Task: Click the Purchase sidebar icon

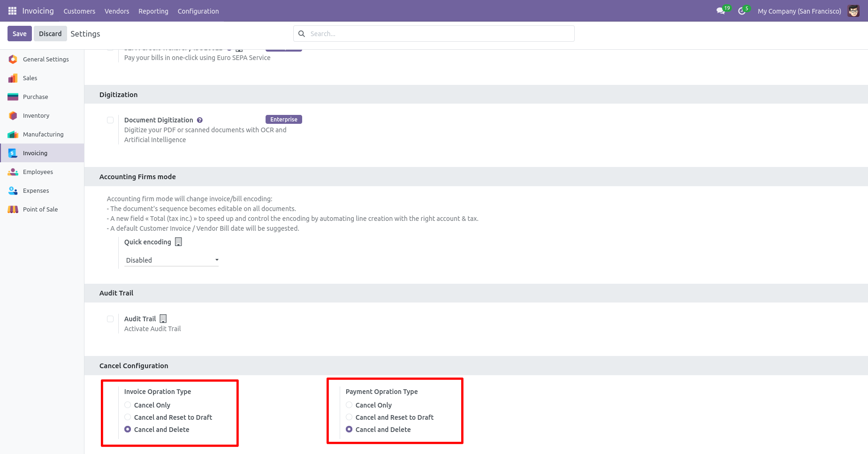Action: (x=13, y=97)
